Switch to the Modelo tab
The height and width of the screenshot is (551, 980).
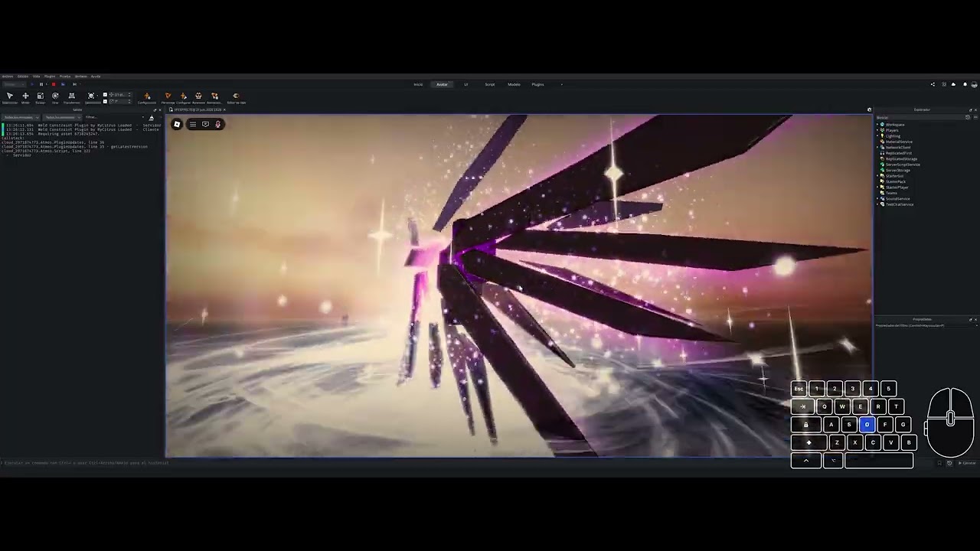point(514,84)
